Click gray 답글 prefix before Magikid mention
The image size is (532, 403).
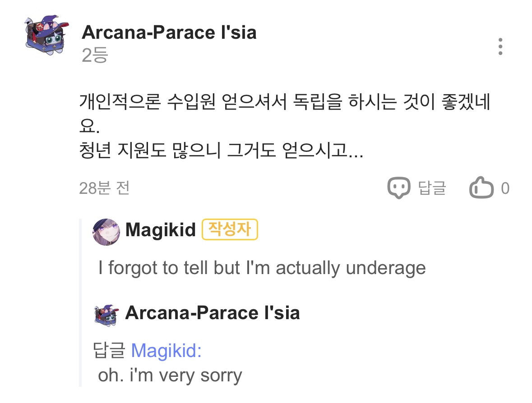pyautogui.click(x=108, y=351)
